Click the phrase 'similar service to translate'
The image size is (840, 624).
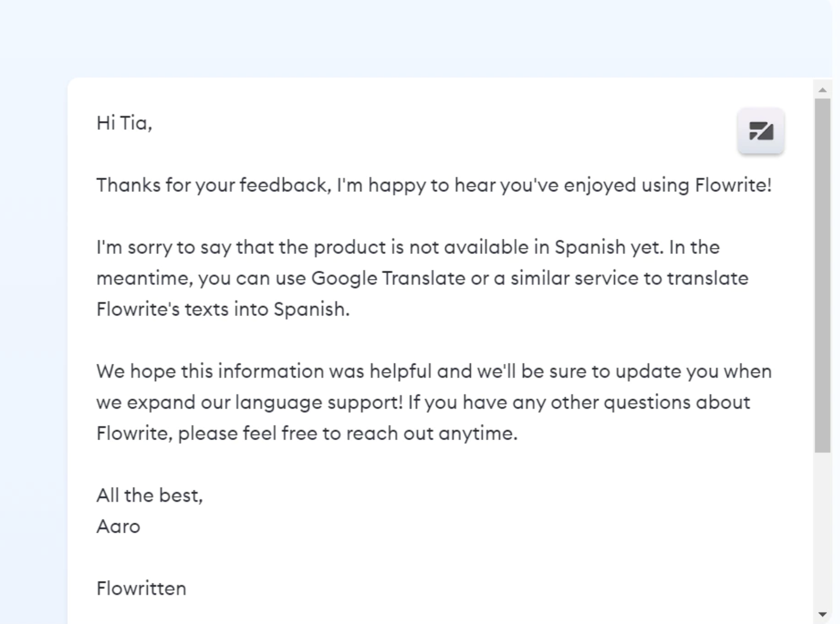point(629,278)
